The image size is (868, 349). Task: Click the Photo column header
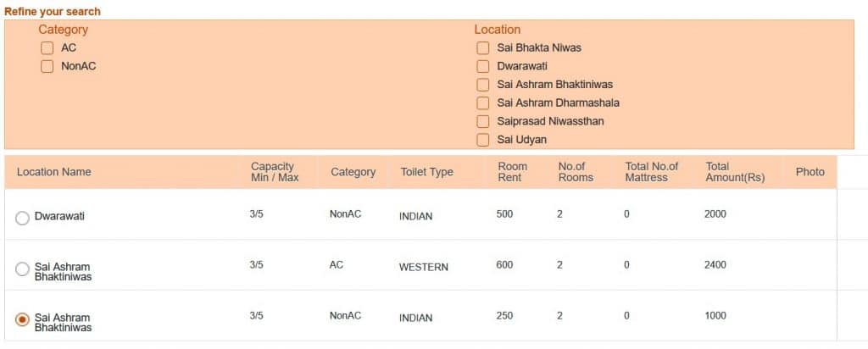(810, 172)
